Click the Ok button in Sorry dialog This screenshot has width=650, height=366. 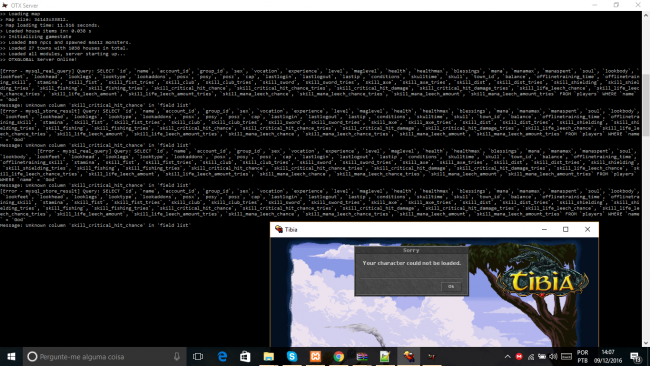pyautogui.click(x=451, y=286)
